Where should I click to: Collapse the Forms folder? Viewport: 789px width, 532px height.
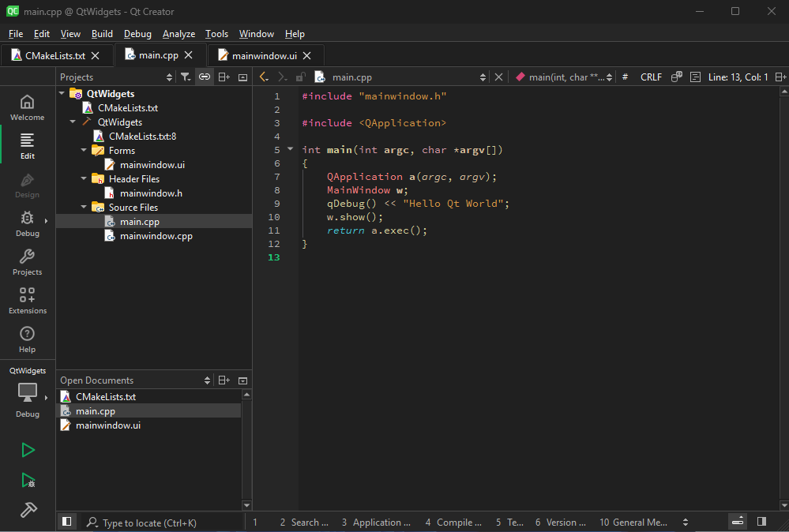pyautogui.click(x=84, y=150)
